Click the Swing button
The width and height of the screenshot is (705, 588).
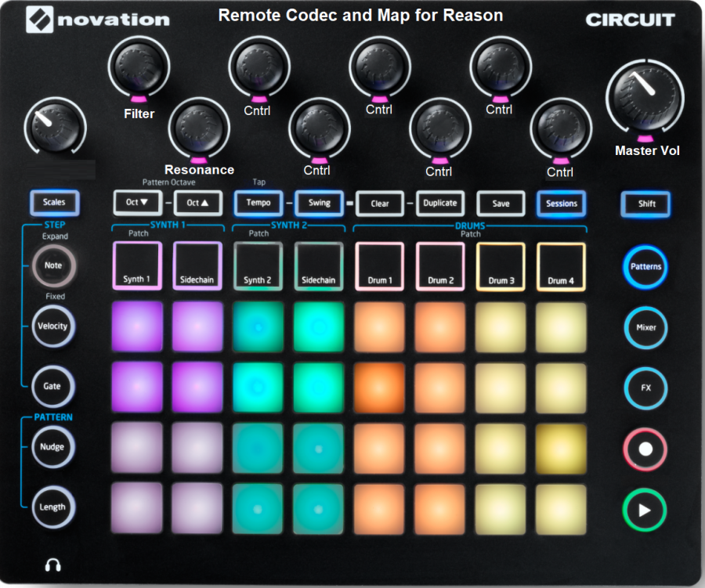[x=319, y=203]
